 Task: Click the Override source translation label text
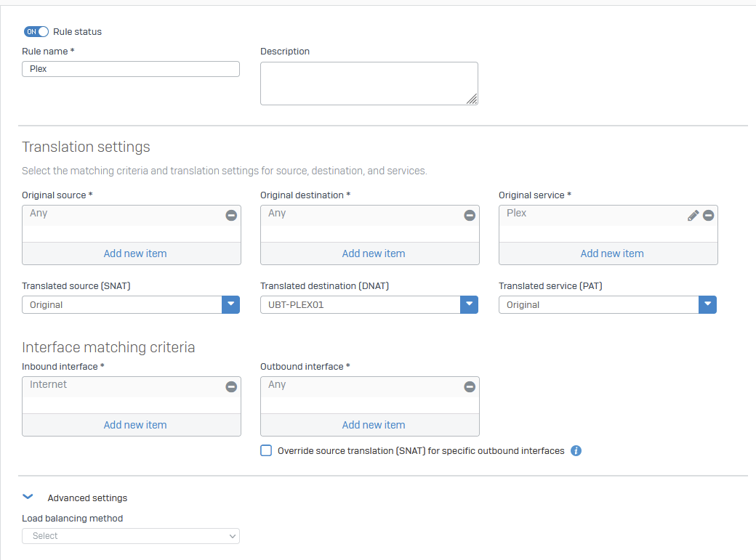421,450
